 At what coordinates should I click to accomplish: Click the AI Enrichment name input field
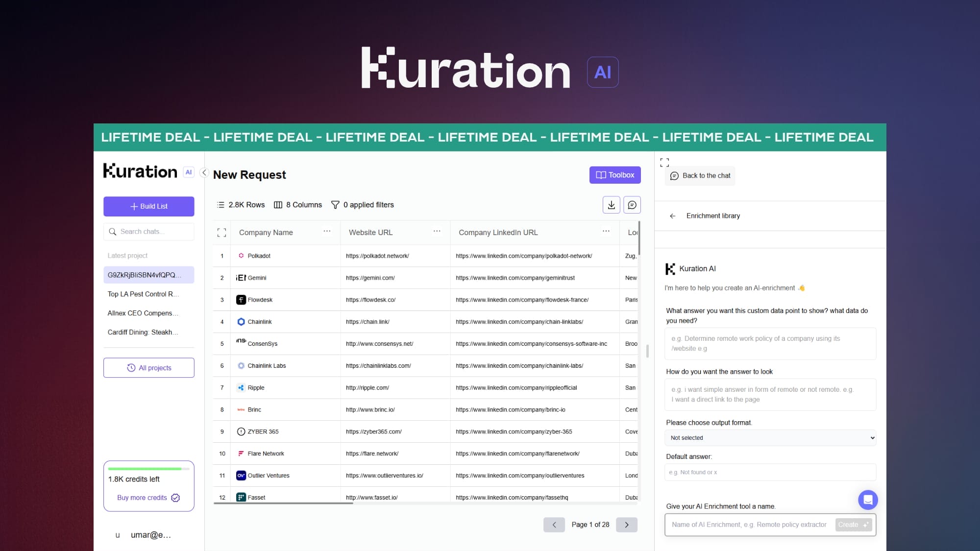click(x=749, y=525)
